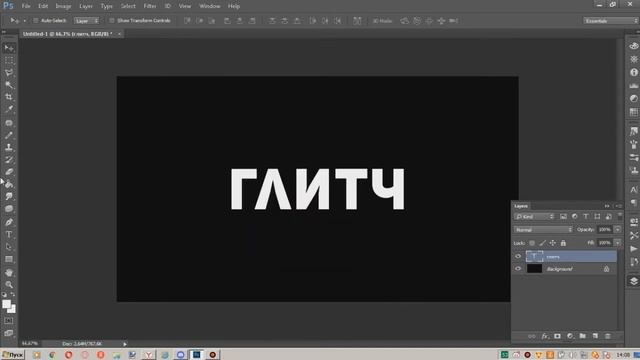640x360 pixels.
Task: Select the Rectangular Marquee tool
Action: 9,60
